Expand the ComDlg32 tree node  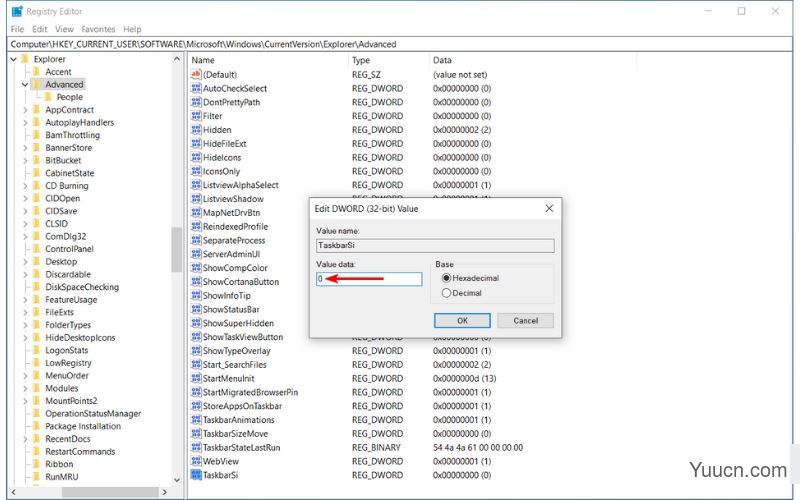25,236
